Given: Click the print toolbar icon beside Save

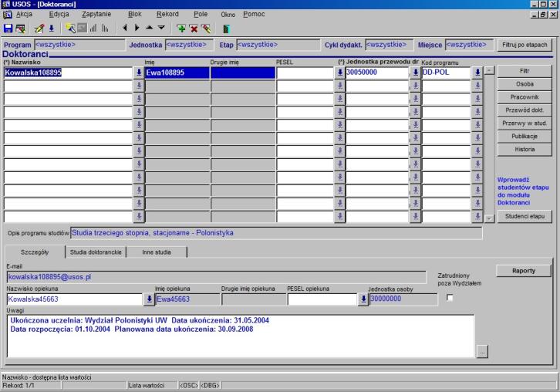Looking at the screenshot, I should click(20, 29).
